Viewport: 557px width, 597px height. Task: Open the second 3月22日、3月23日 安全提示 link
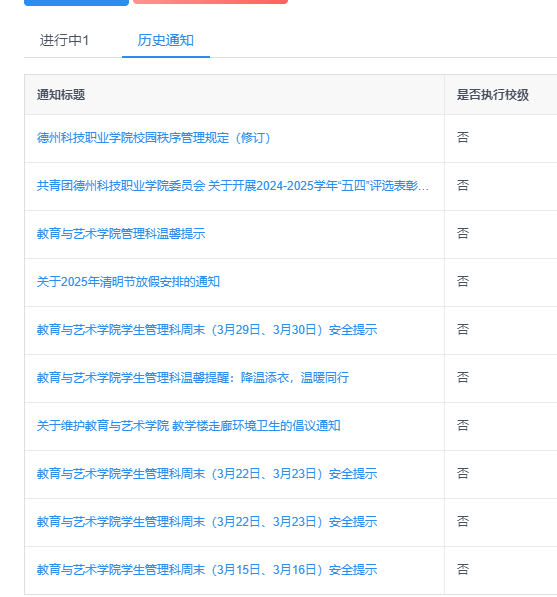coord(207,522)
